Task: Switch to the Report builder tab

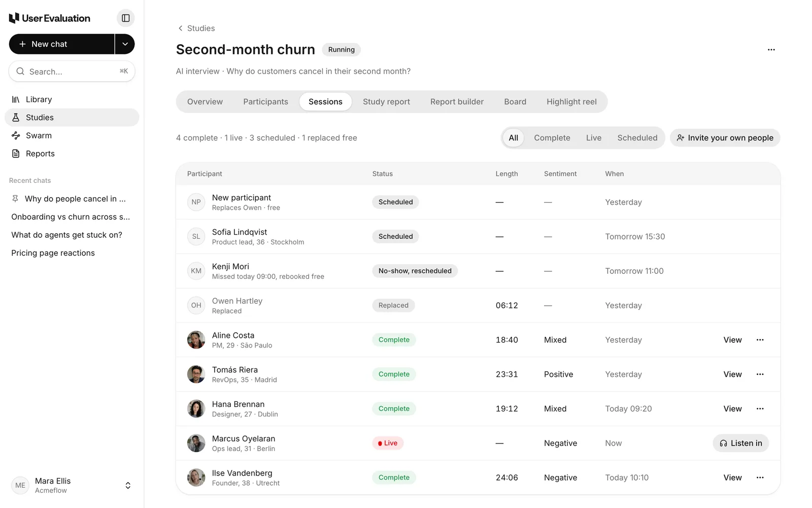Action: pyautogui.click(x=457, y=102)
